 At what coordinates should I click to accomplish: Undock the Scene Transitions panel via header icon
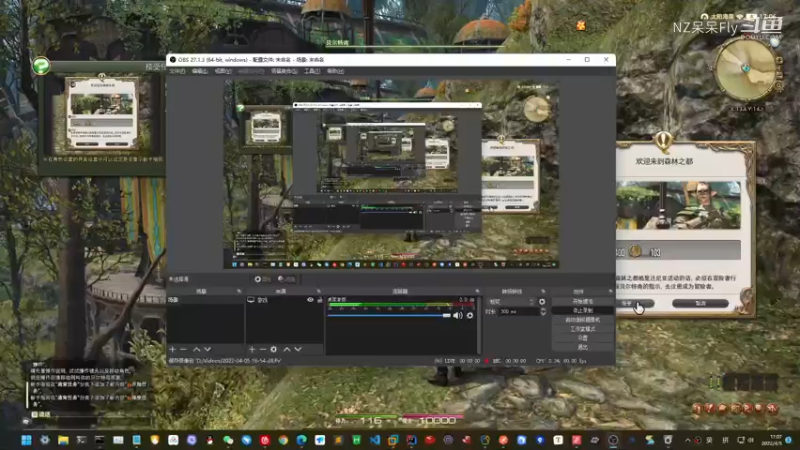(543, 291)
